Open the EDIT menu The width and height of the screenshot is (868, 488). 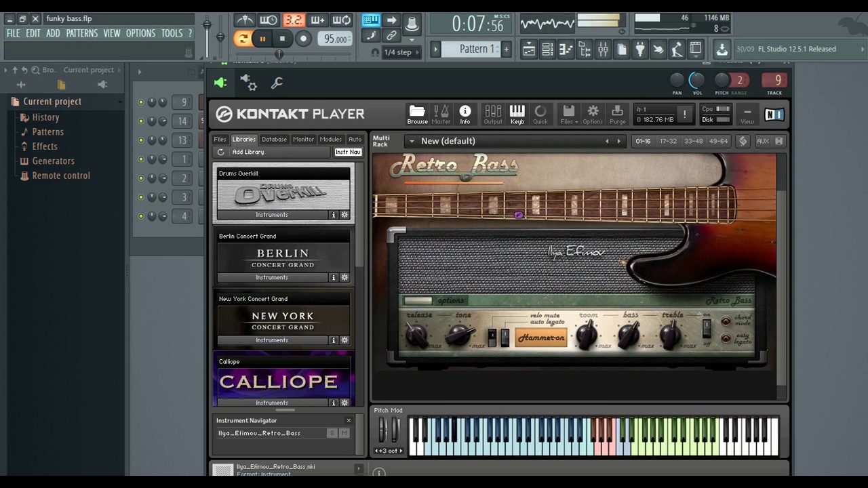[33, 33]
